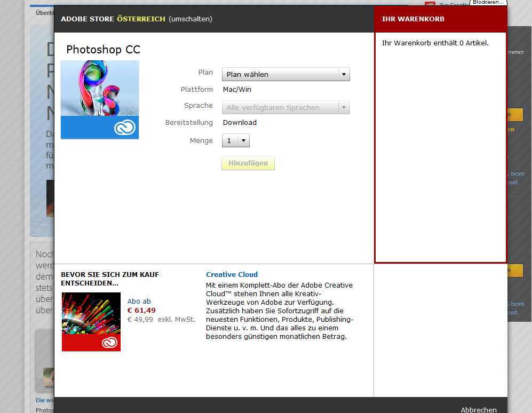Click Abbrechen to cancel the dialog
The width and height of the screenshot is (532, 413).
point(478,409)
